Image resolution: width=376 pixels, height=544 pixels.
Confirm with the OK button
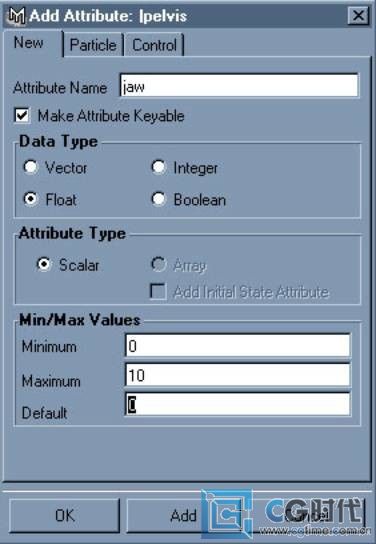point(65,516)
